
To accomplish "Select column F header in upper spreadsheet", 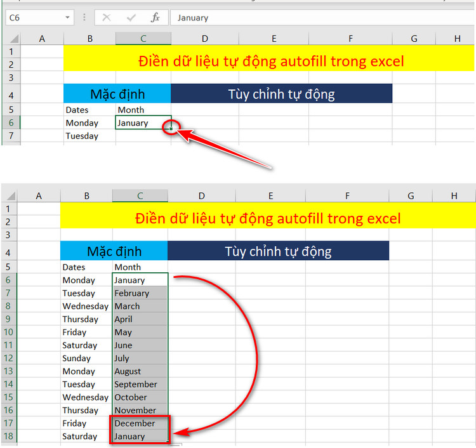I will tap(350, 39).
